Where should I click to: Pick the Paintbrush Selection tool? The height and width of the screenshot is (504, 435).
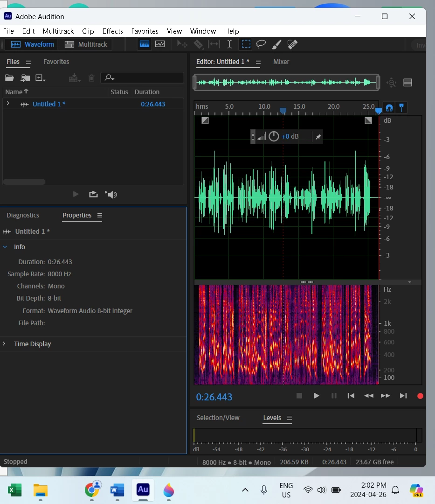coord(276,44)
